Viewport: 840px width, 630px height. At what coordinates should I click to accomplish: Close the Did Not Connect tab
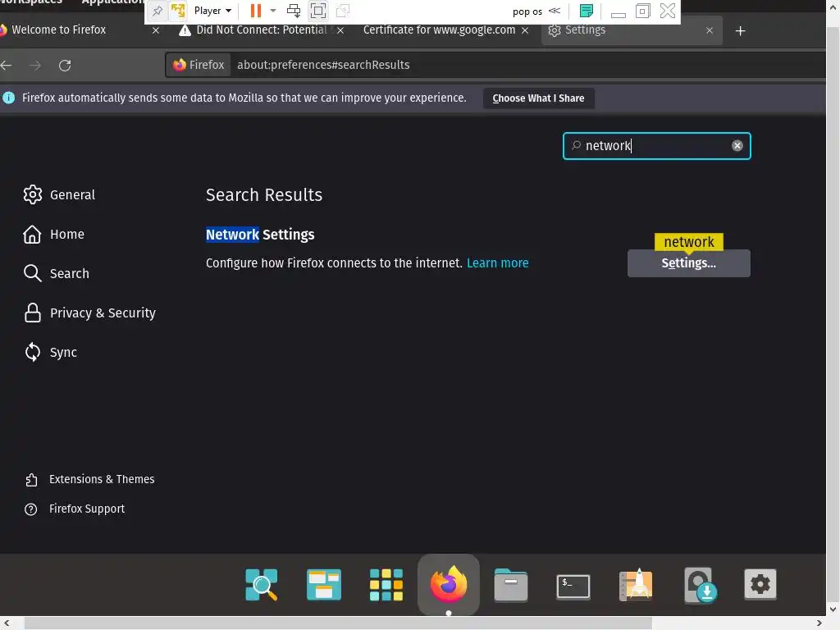pyautogui.click(x=340, y=30)
